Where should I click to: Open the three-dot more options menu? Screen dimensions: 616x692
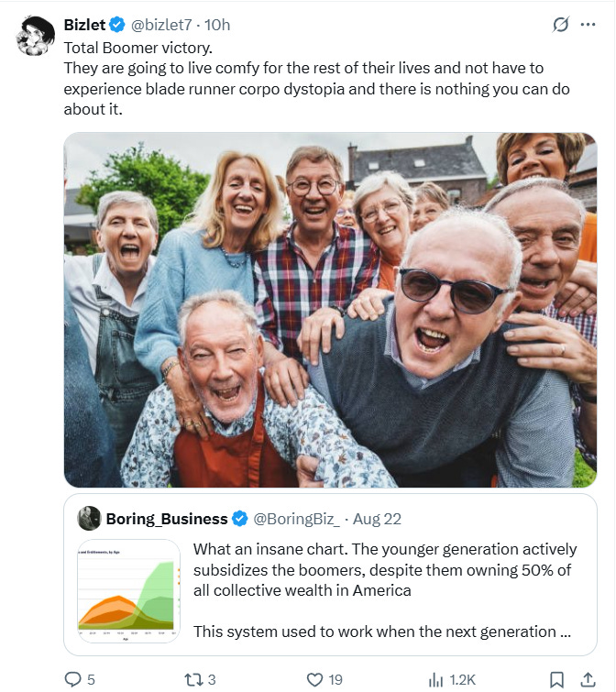click(588, 25)
